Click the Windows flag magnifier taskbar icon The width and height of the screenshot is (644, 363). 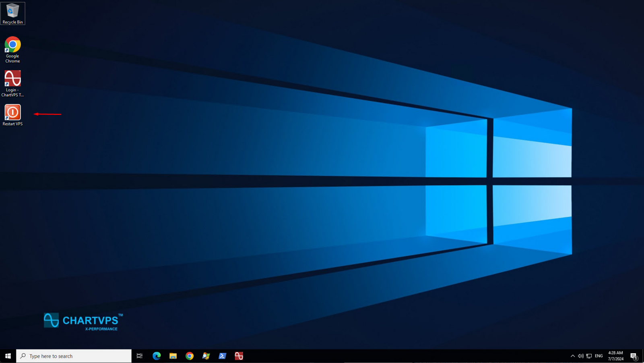tap(206, 356)
